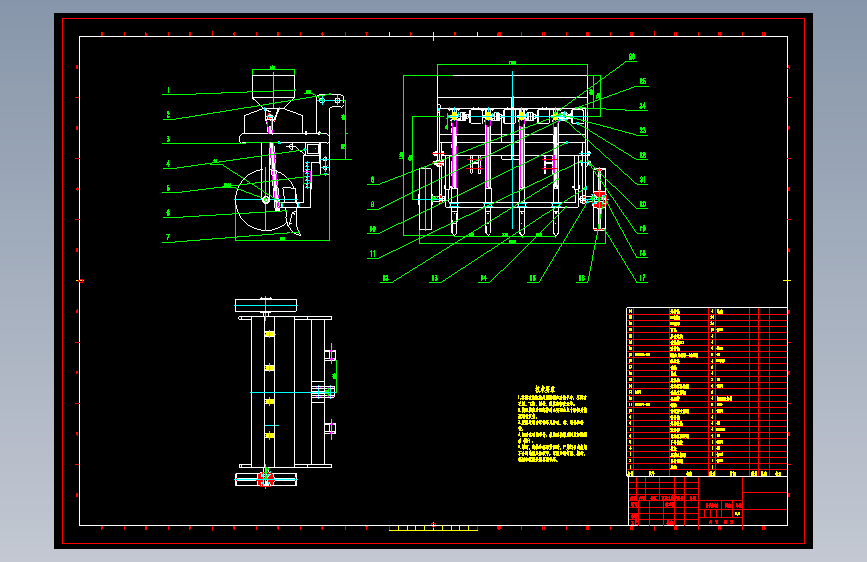Click callout number 21 right of front view
The width and height of the screenshot is (867, 562).
pyautogui.click(x=643, y=180)
